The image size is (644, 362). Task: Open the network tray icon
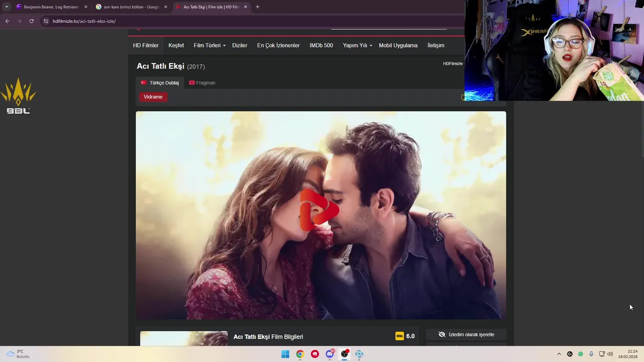coord(602,354)
